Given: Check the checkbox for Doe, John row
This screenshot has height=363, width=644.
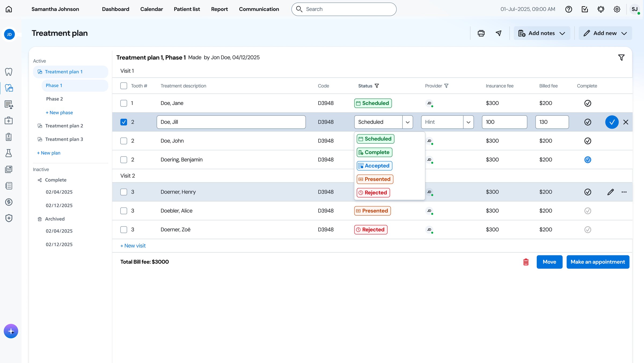Looking at the screenshot, I should coord(124,141).
